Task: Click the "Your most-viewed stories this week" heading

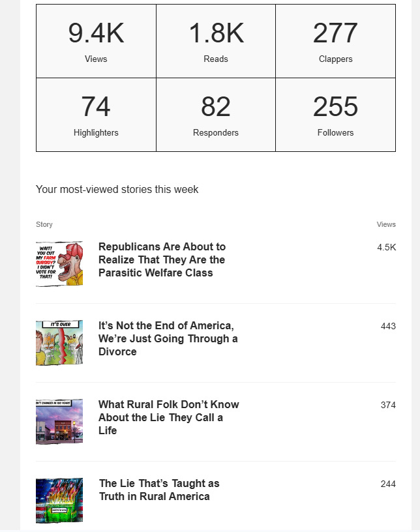Action: (117, 189)
